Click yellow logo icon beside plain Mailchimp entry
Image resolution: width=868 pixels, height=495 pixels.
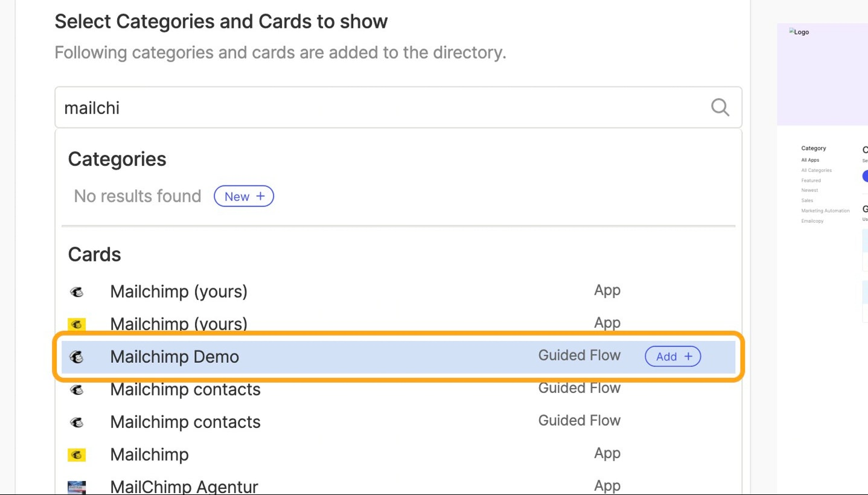click(77, 455)
